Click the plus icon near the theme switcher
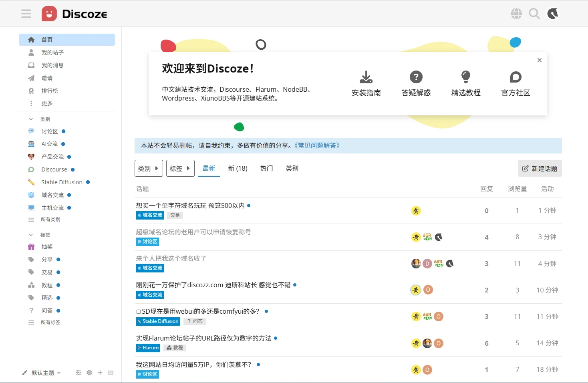The height and width of the screenshot is (383, 588). click(100, 373)
